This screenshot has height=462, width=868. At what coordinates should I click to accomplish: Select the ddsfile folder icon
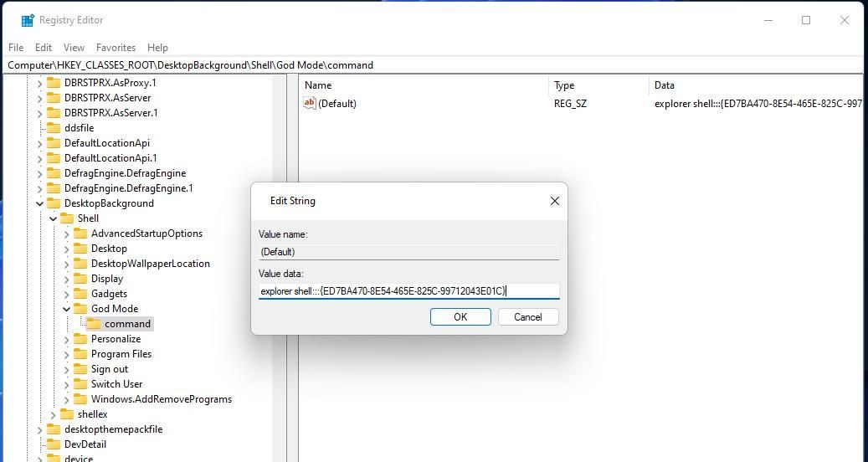(x=54, y=128)
